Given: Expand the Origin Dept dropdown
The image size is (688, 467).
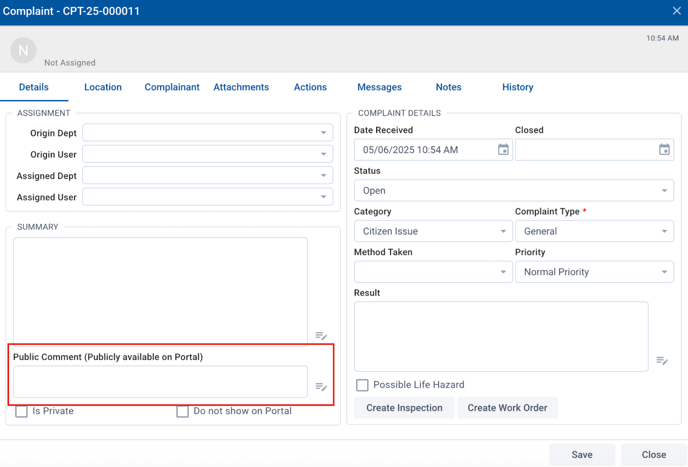Looking at the screenshot, I should click(x=207, y=133).
